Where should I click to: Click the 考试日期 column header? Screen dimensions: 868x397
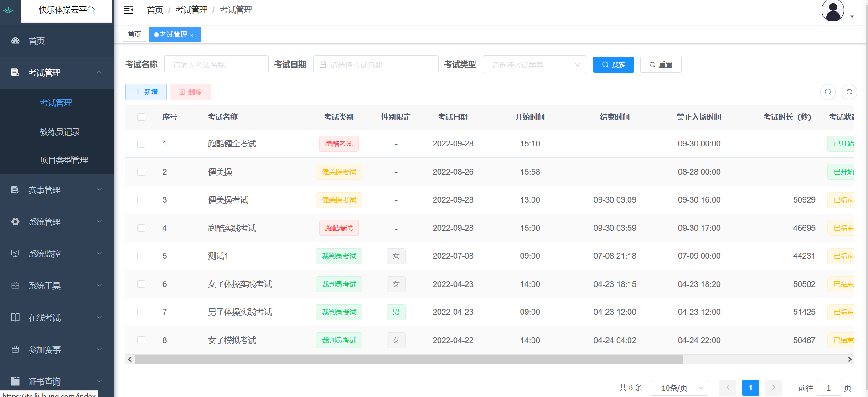point(453,117)
